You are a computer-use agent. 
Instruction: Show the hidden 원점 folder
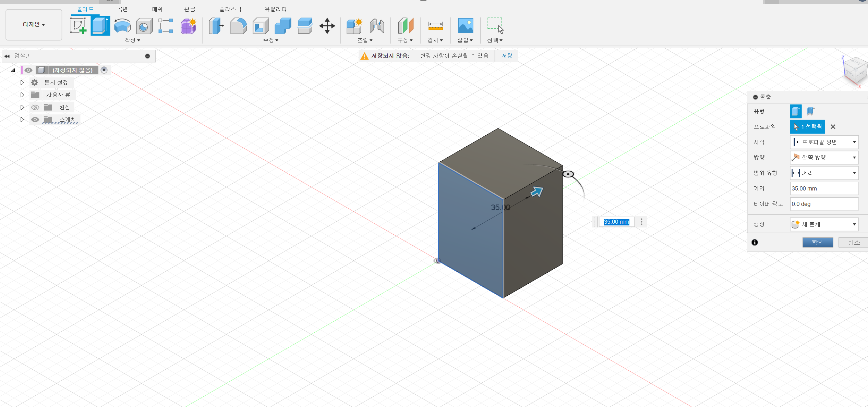pyautogui.click(x=35, y=107)
